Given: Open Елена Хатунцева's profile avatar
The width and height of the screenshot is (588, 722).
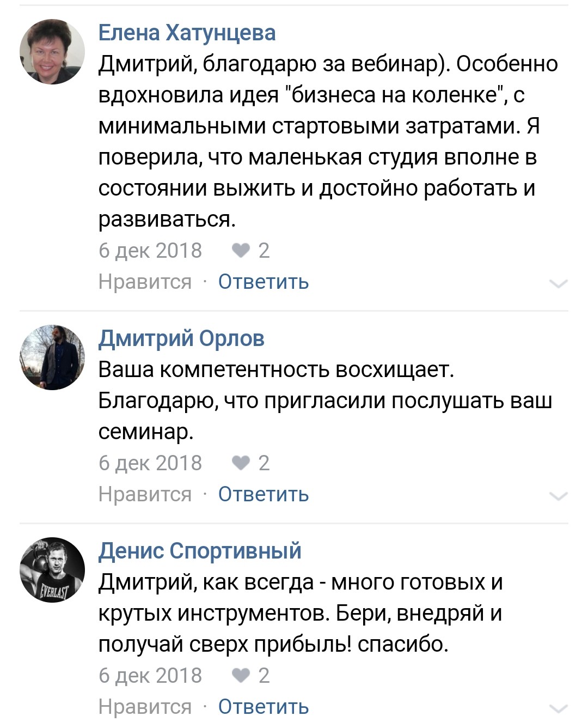Looking at the screenshot, I should (52, 52).
